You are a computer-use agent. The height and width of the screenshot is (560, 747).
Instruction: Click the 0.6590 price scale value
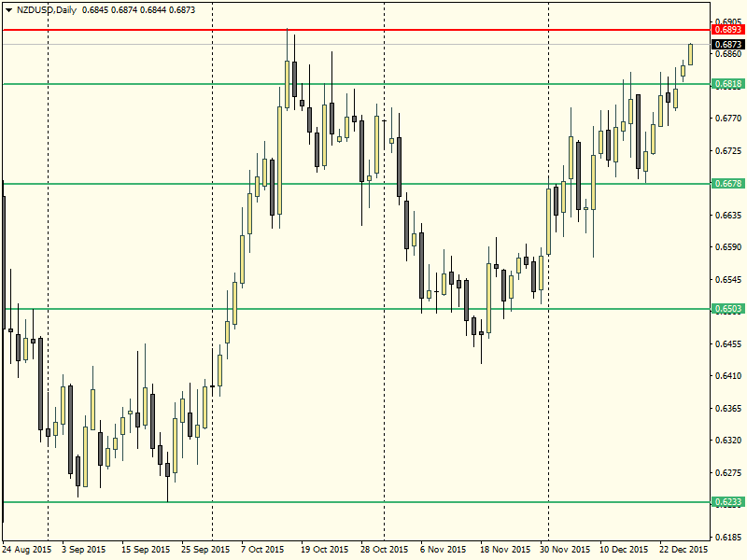point(729,246)
